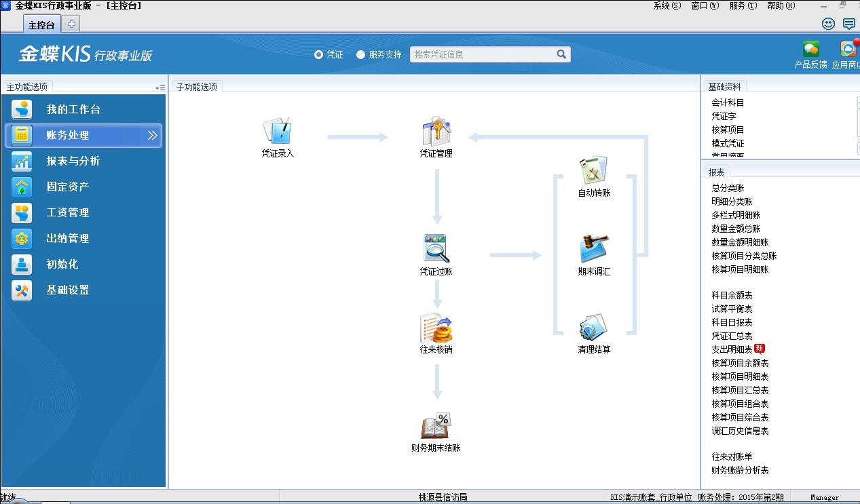
Task: Open the 凭证录入 voucher entry icon
Action: coord(277,131)
